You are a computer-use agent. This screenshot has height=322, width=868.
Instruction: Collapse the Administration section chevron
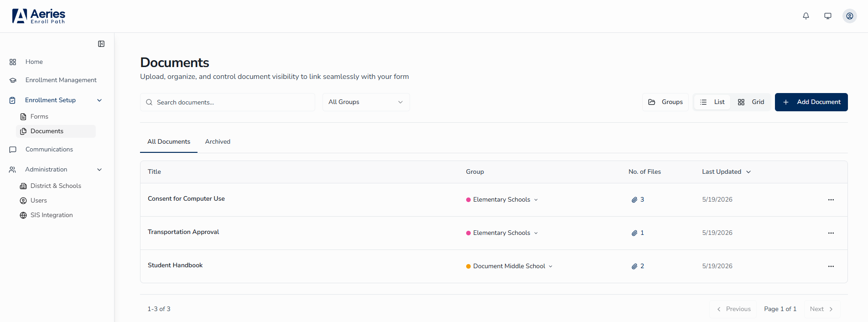99,170
